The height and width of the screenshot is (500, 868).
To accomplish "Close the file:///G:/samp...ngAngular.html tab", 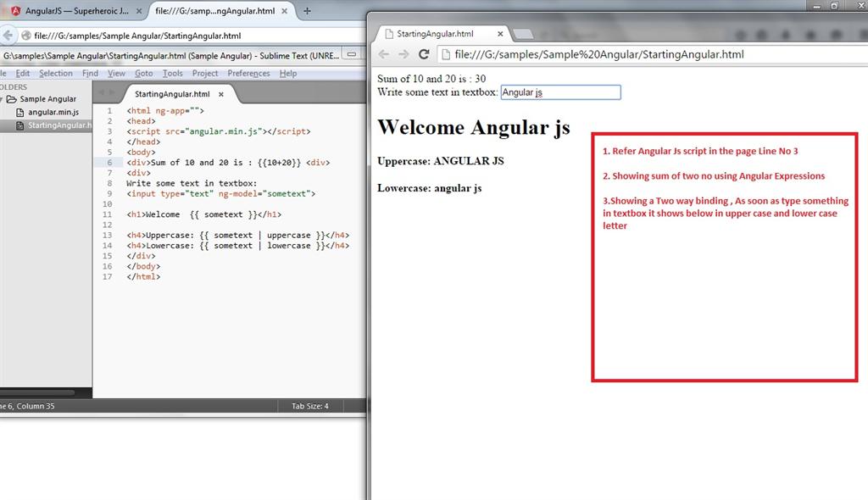I will (x=285, y=11).
